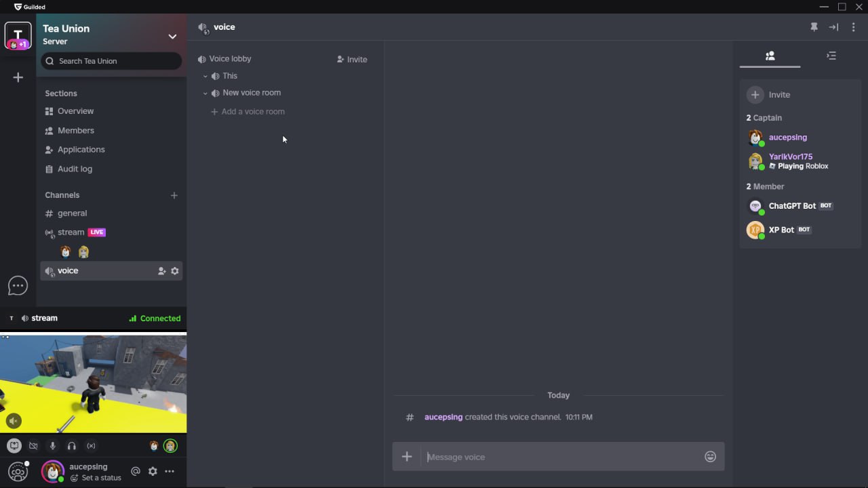Select the screen share icon

(x=14, y=445)
